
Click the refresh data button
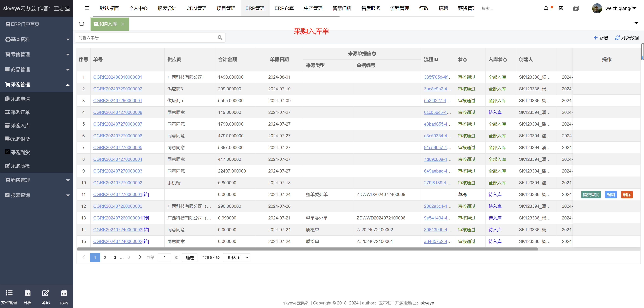(627, 38)
